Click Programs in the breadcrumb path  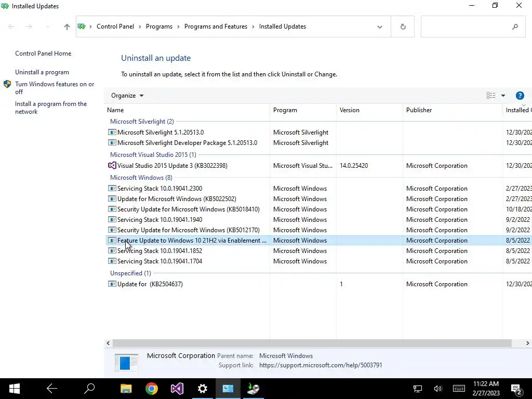(x=159, y=26)
